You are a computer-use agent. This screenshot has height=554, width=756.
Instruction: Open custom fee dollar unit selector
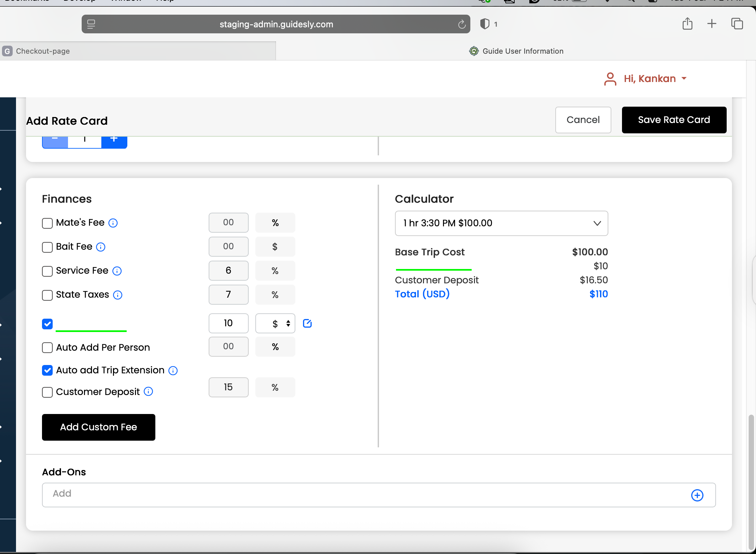point(275,324)
